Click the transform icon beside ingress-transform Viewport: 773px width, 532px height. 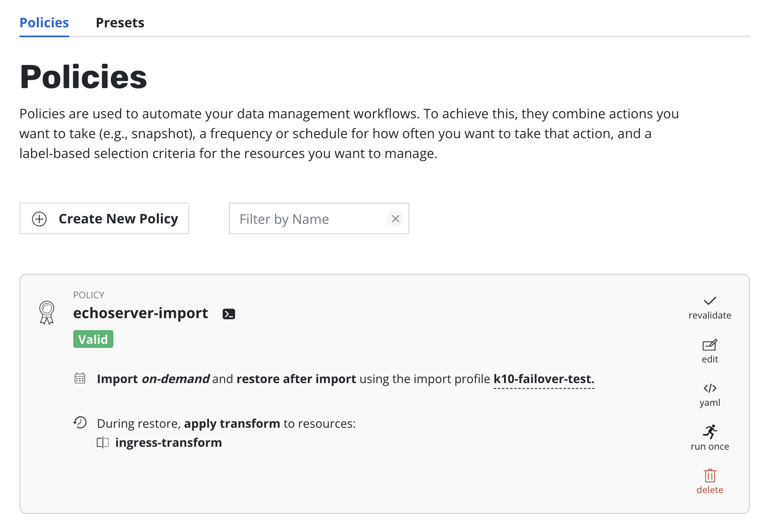click(x=103, y=443)
